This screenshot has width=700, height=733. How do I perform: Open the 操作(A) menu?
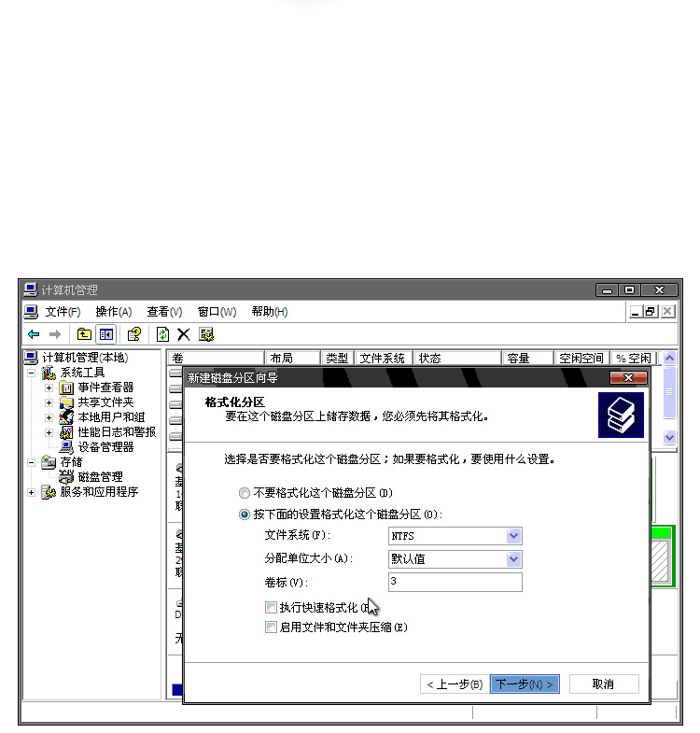point(113,312)
